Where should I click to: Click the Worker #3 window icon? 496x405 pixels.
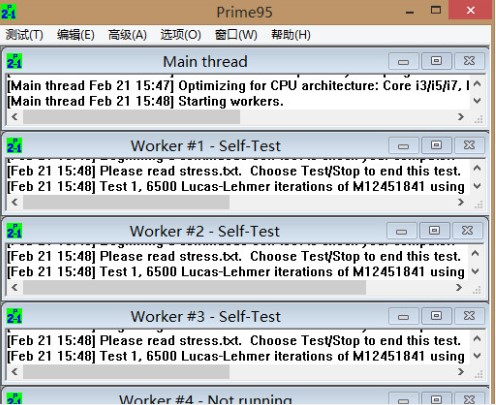coord(14,316)
